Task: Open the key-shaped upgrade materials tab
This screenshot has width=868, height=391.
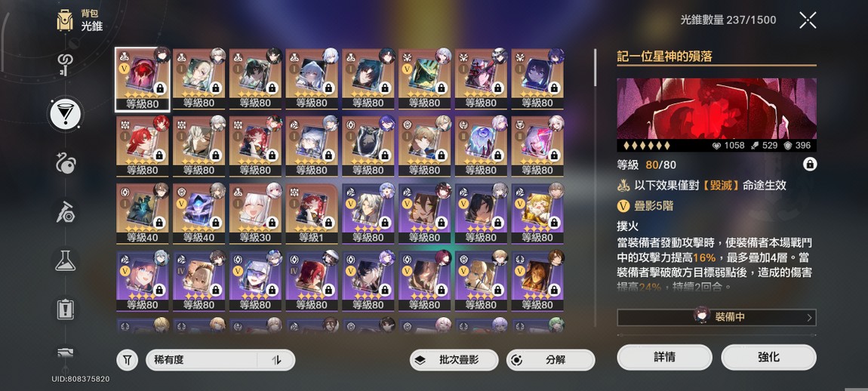Action: point(66,62)
